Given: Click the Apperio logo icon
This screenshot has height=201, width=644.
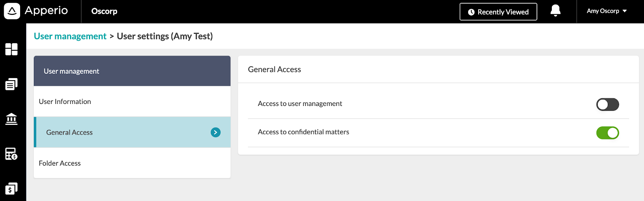Looking at the screenshot, I should 12,11.
